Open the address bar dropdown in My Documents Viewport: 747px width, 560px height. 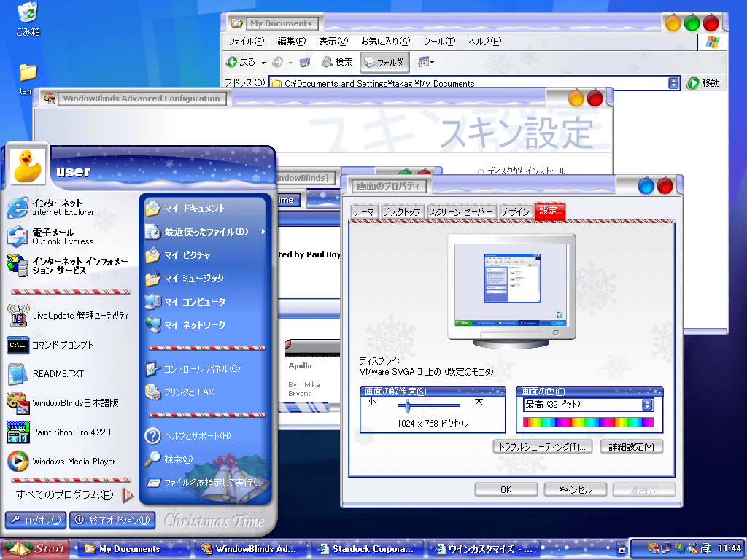pyautogui.click(x=673, y=83)
